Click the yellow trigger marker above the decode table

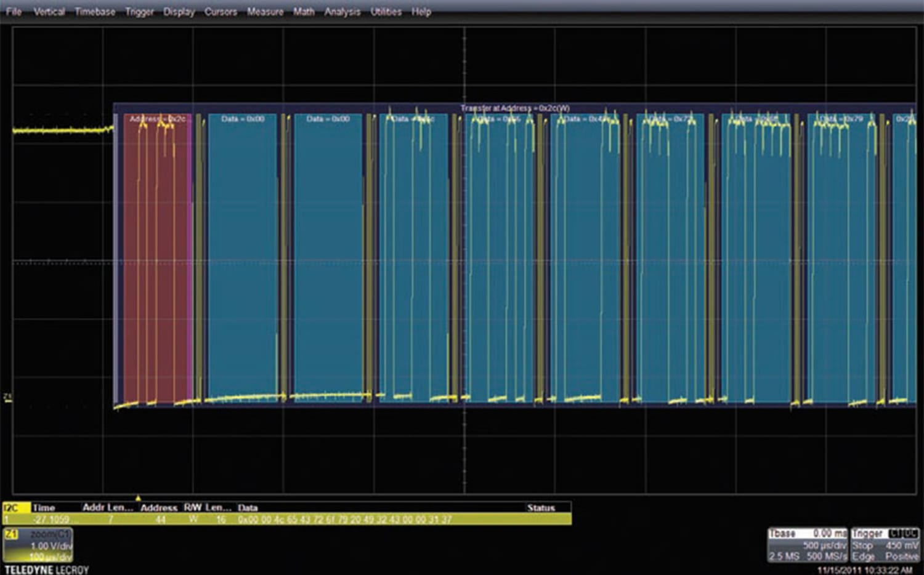pyautogui.click(x=138, y=497)
